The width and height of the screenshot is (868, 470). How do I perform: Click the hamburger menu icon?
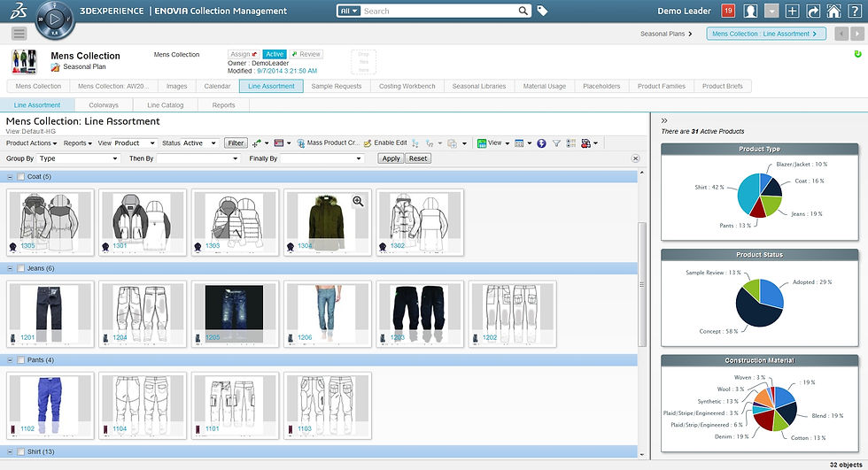[19, 34]
